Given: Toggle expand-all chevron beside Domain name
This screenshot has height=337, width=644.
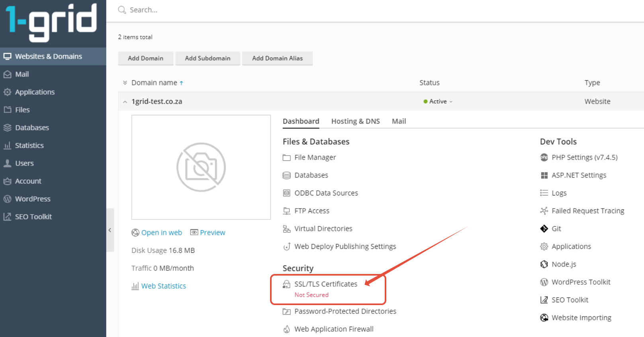Looking at the screenshot, I should click(x=125, y=83).
